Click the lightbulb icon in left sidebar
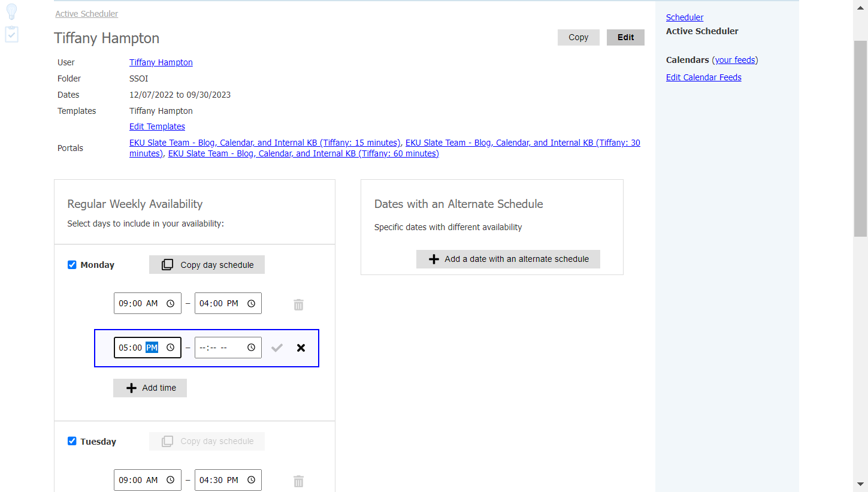The height and width of the screenshot is (492, 868). (x=11, y=11)
